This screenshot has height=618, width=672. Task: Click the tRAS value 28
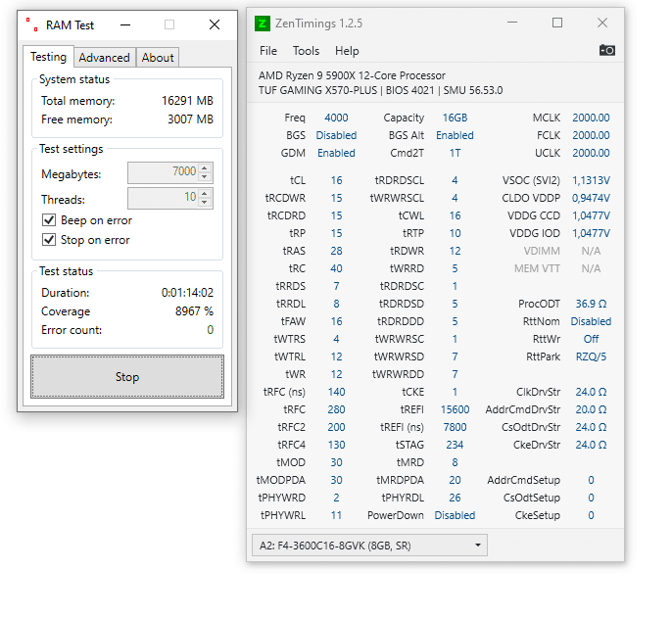click(x=336, y=251)
